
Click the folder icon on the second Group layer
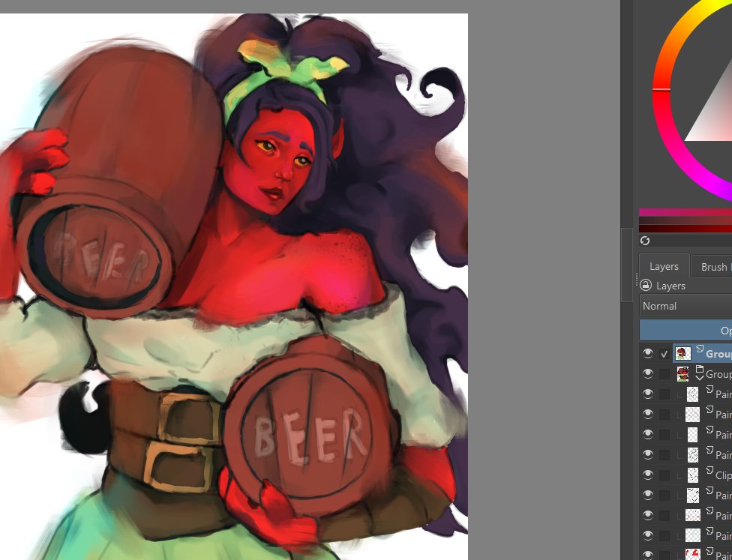(x=699, y=369)
